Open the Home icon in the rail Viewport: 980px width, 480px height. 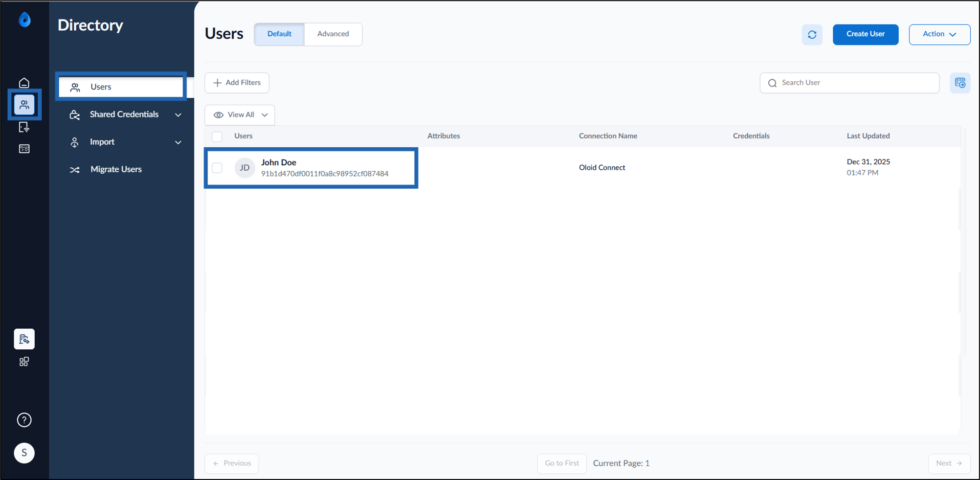pyautogui.click(x=24, y=83)
